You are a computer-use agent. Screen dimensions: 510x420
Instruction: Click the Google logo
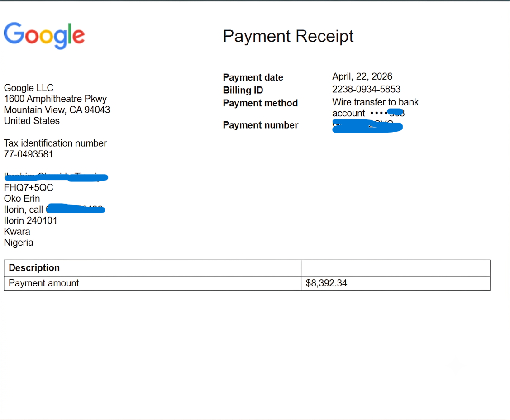coord(44,35)
